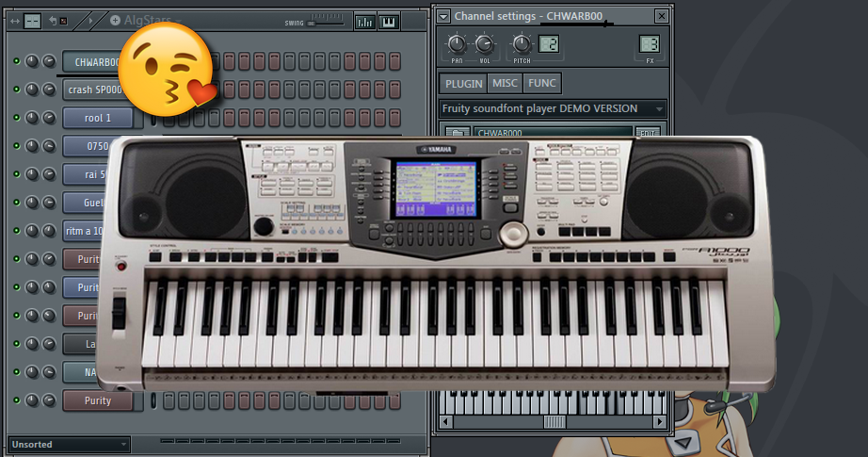Click the step sequencer bottom scroll strip

pyautogui.click(x=281, y=441)
